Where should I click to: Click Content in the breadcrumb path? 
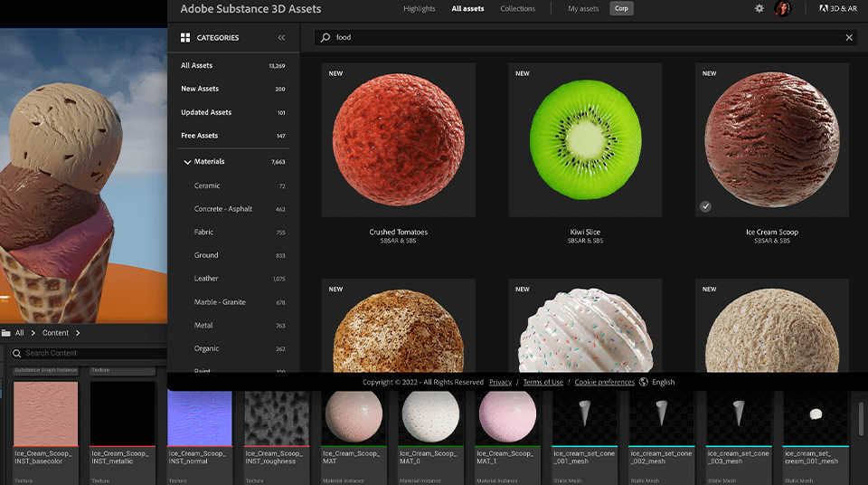tap(55, 333)
